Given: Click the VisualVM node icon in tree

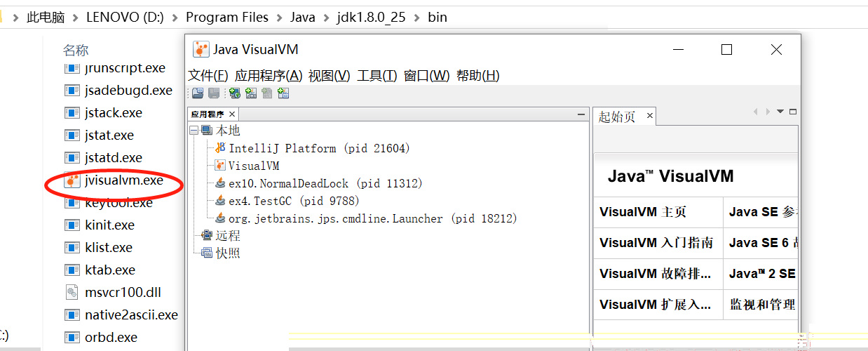Looking at the screenshot, I should [x=220, y=166].
